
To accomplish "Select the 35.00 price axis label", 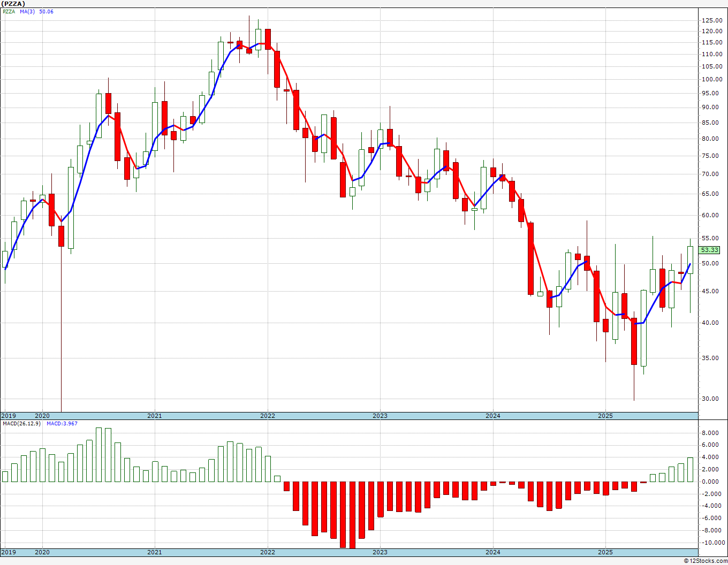I will coord(711,358).
